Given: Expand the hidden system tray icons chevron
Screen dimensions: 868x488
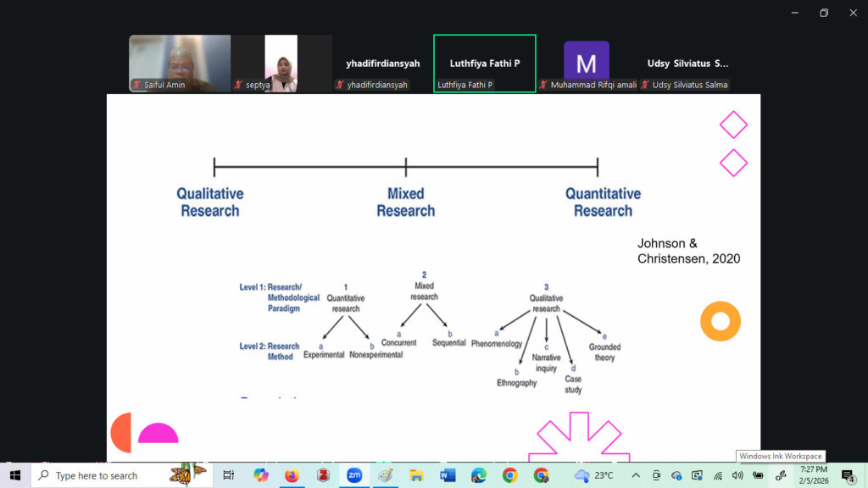Looking at the screenshot, I should [635, 475].
